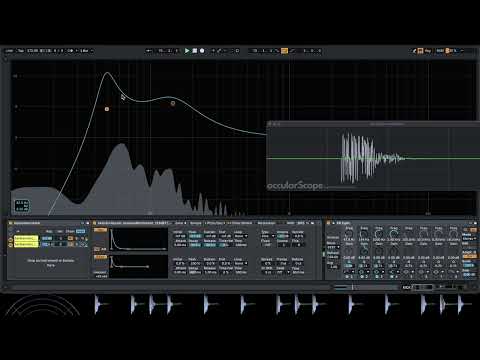Click the Tap tempo button

click(x=21, y=51)
